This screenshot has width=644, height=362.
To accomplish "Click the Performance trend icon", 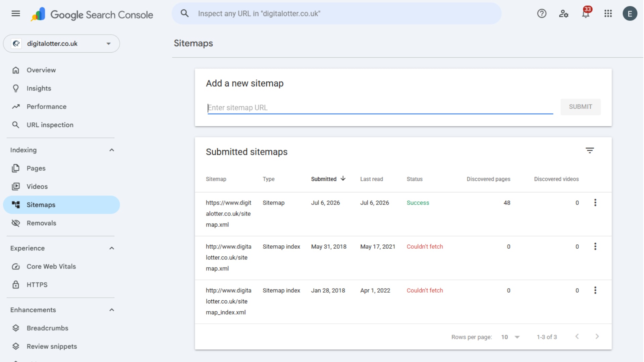I will click(16, 107).
